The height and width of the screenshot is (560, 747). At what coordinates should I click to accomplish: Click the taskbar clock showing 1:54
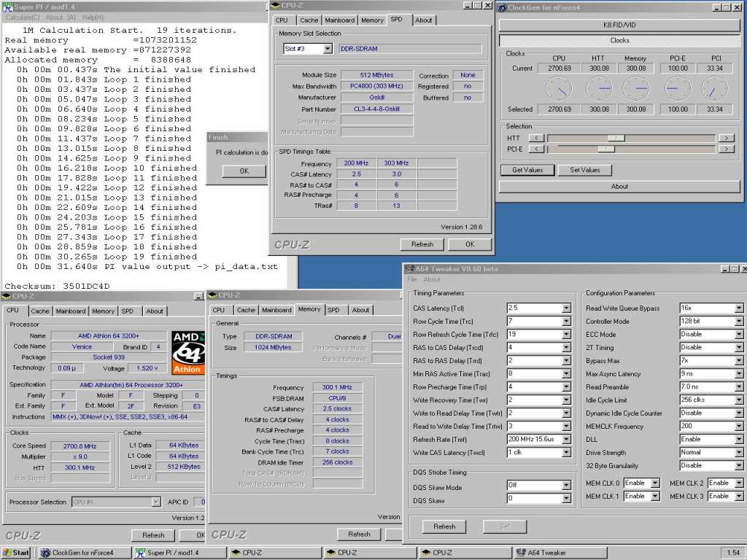[732, 553]
